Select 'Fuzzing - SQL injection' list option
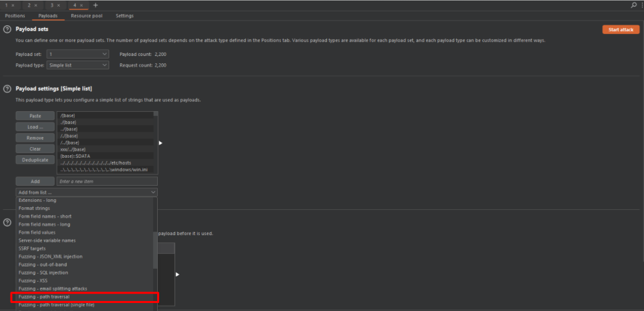The width and height of the screenshot is (644, 311). coord(44,272)
